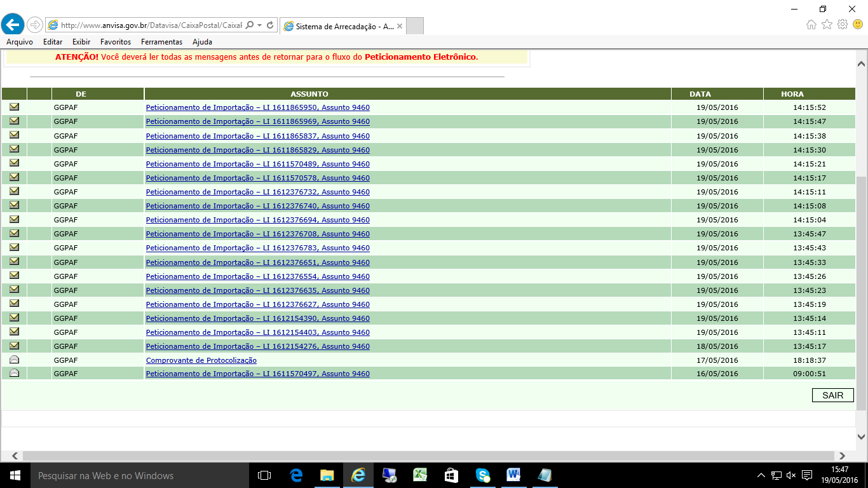
Task: Click the home icon in browser
Action: (x=811, y=25)
